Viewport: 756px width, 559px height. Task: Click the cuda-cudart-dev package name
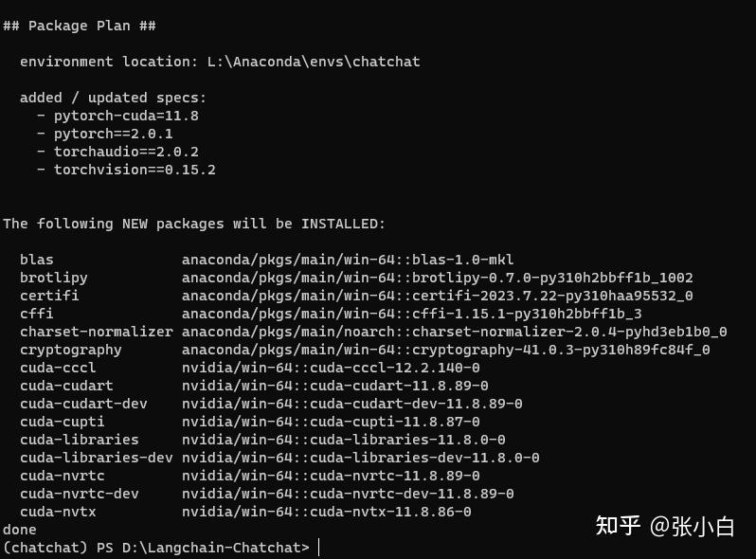[x=83, y=404]
